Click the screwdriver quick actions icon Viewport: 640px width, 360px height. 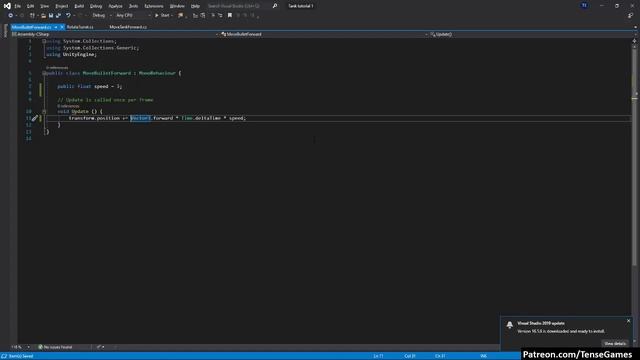35,118
